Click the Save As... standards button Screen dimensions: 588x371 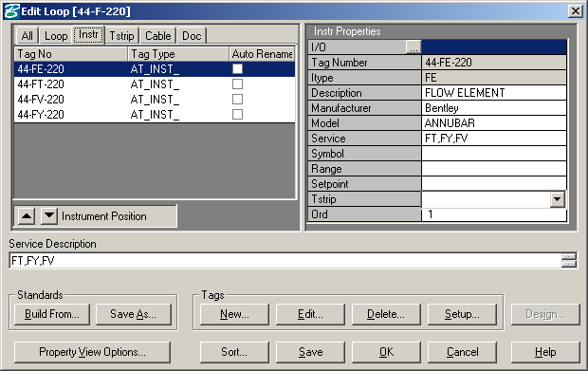(x=134, y=314)
